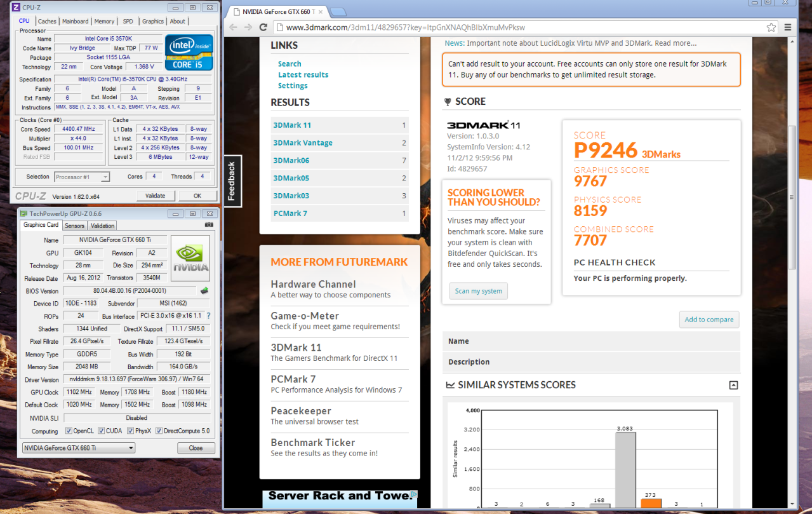Open the Latest results link
Image resolution: width=812 pixels, height=514 pixels.
303,74
